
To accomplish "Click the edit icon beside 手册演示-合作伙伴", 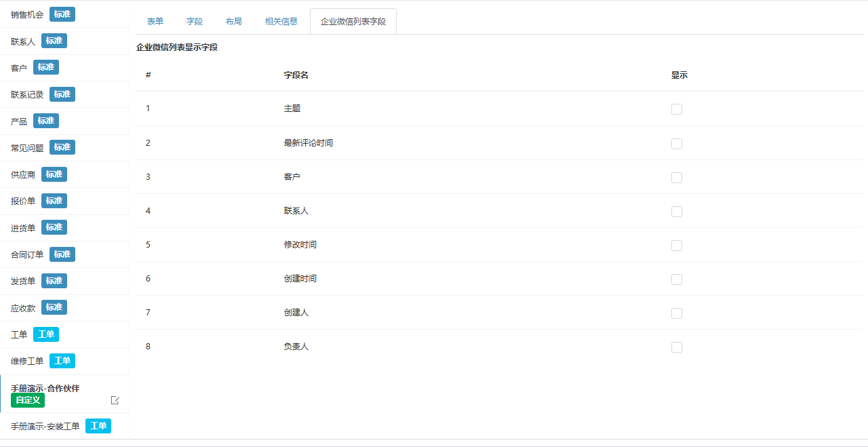I will tap(115, 400).
